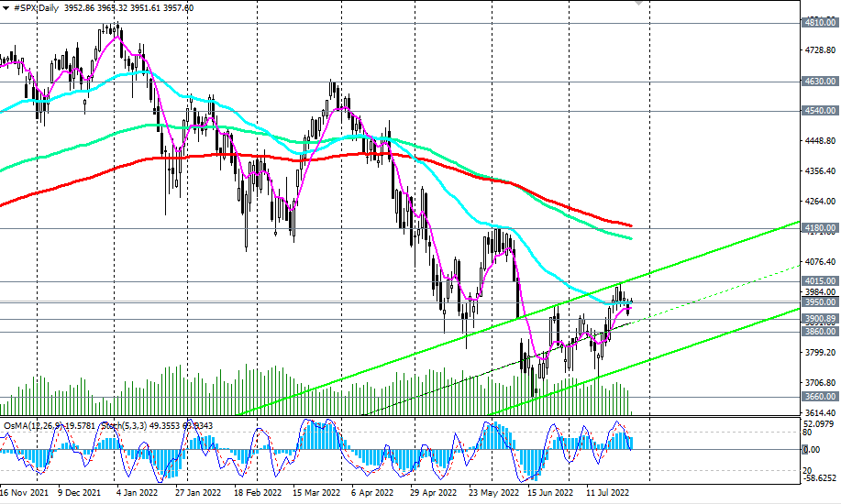Select the 0.00 level tag in oscillator pane
The height and width of the screenshot is (504, 841).
[812, 449]
